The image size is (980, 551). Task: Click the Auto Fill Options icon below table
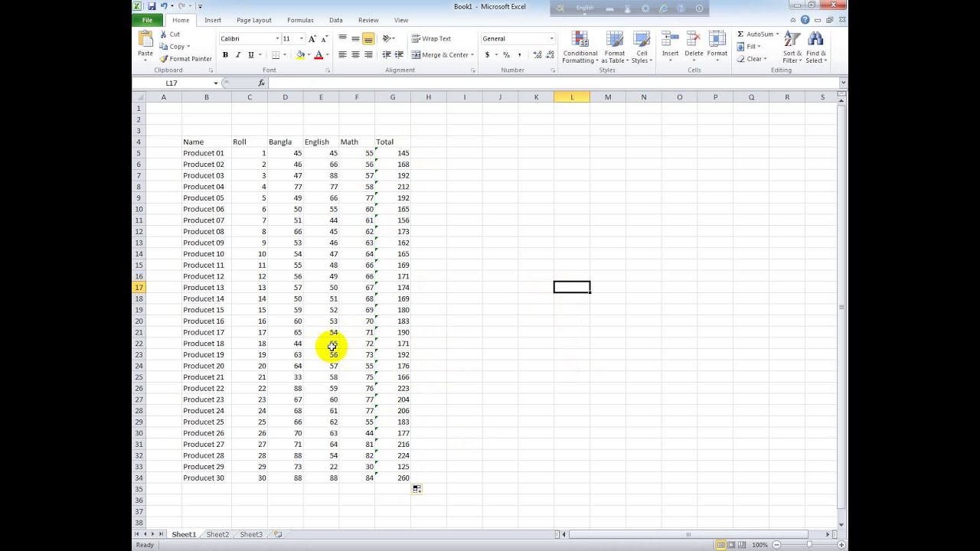click(416, 489)
